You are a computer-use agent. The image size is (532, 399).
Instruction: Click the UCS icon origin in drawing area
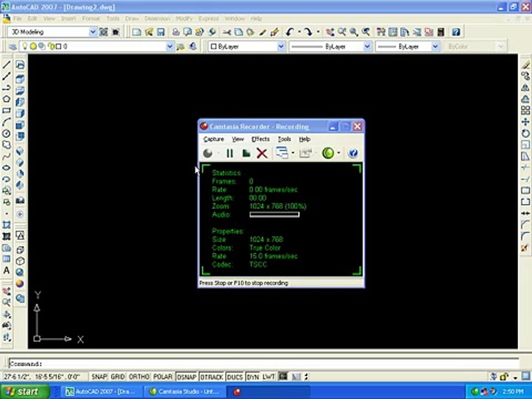37,339
